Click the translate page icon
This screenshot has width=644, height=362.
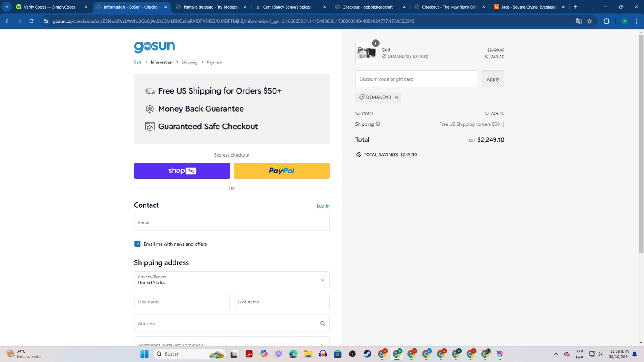tap(579, 21)
